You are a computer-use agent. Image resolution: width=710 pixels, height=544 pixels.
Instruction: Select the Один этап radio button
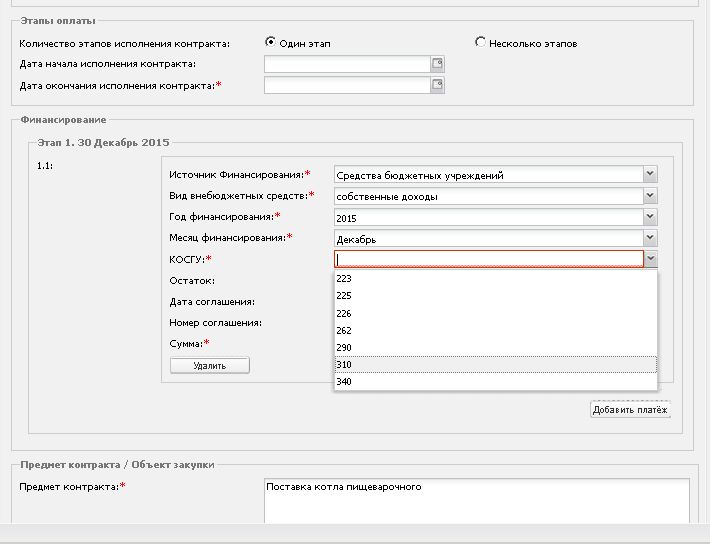pos(270,42)
